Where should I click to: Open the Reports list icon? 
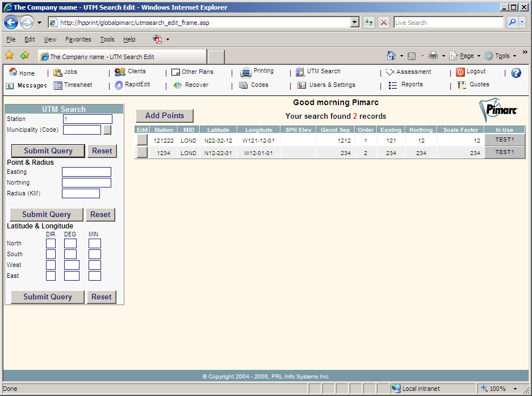point(392,85)
